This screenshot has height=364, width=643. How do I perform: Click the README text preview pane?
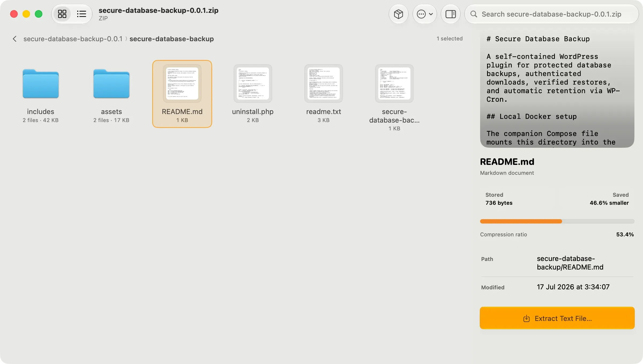pyautogui.click(x=557, y=90)
